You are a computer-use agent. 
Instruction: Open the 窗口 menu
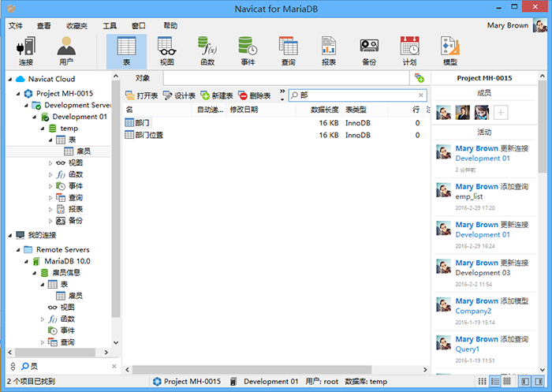tap(138, 26)
